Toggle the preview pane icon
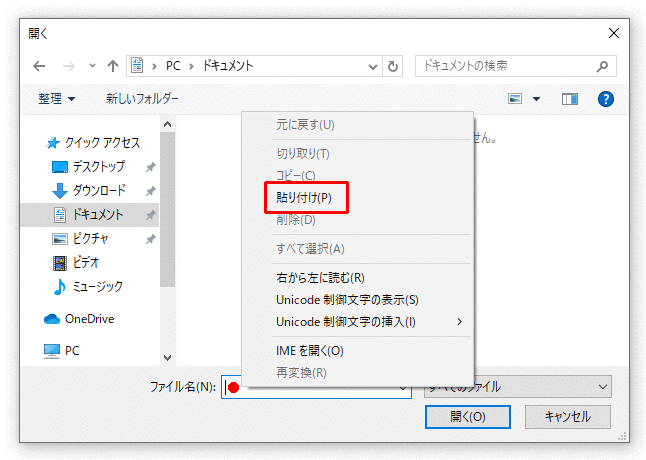Screen dimensions: 646x460 point(570,99)
